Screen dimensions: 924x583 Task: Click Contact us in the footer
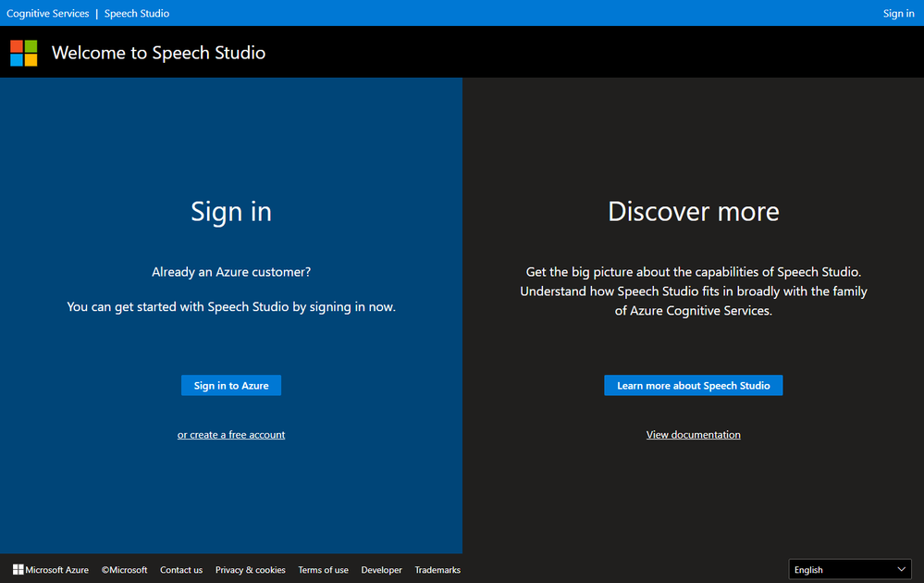point(181,570)
